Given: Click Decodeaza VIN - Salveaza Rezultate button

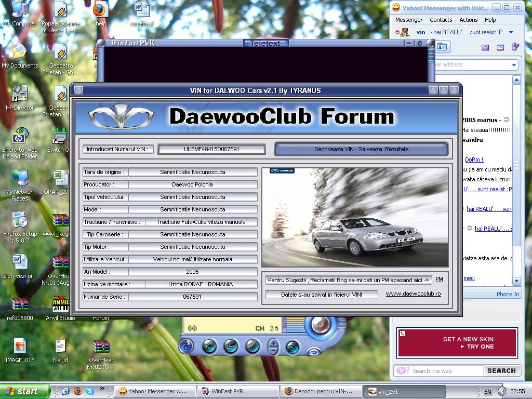Looking at the screenshot, I should (x=361, y=149).
